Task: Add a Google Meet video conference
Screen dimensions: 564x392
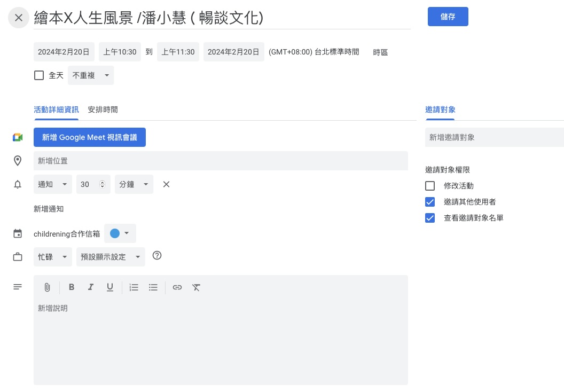Action: pyautogui.click(x=90, y=137)
